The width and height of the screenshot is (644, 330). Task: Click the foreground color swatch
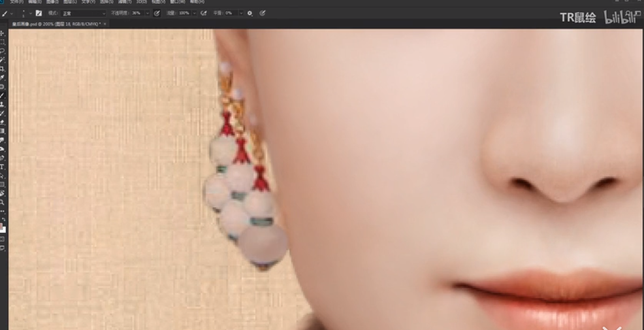coord(2,226)
